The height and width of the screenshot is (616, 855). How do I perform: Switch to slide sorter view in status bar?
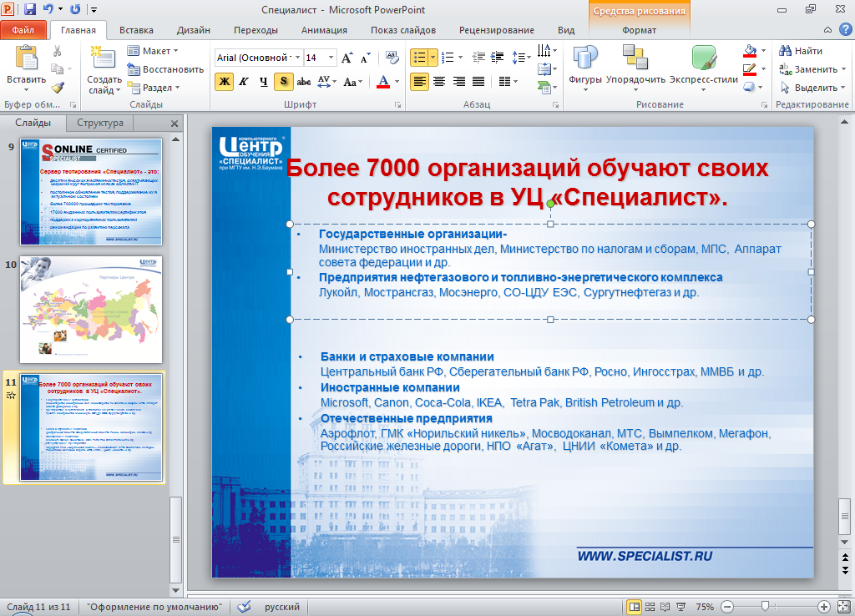[x=651, y=607]
